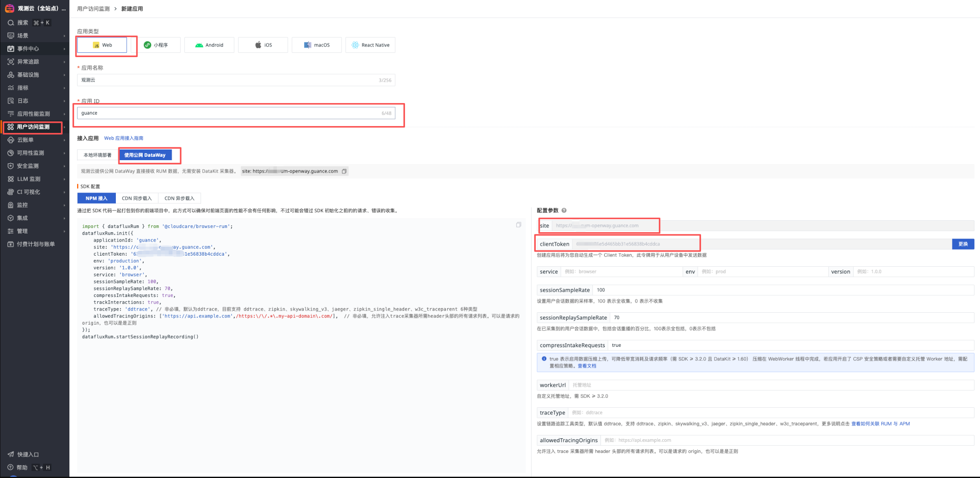
Task: Open the 搜索 search icon in the sidebar
Action: pos(11,23)
